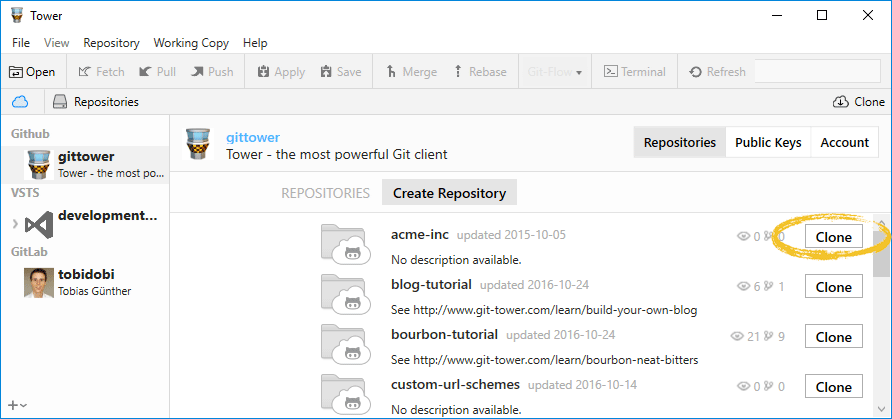The image size is (892, 419).
Task: Select the Create Repository tab
Action: [x=449, y=193]
